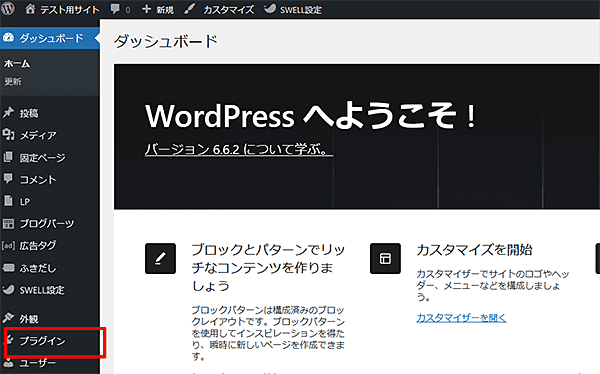
Task: Open LP in the sidebar
Action: click(25, 202)
